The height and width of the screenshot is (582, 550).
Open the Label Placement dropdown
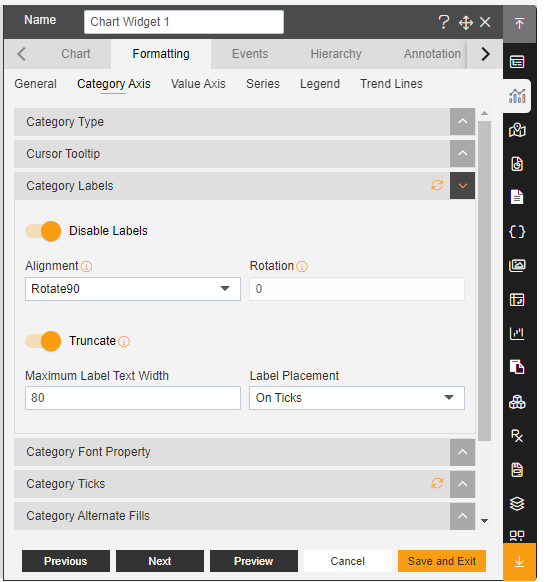click(x=357, y=398)
